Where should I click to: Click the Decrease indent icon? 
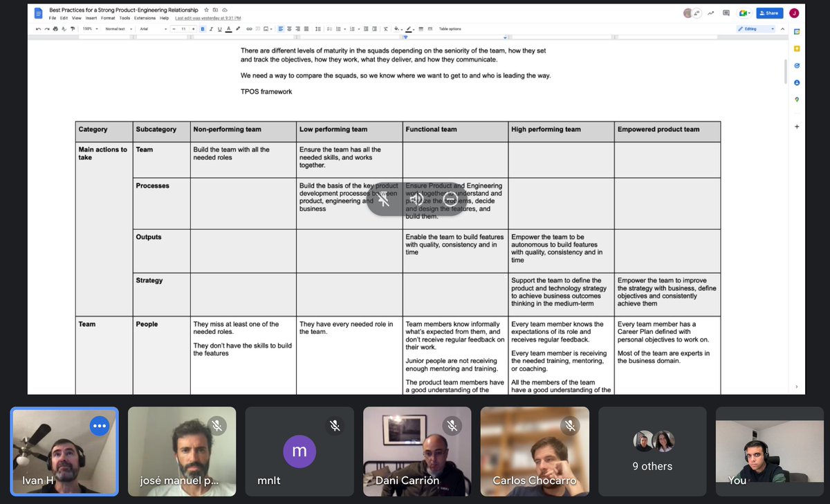[366, 29]
